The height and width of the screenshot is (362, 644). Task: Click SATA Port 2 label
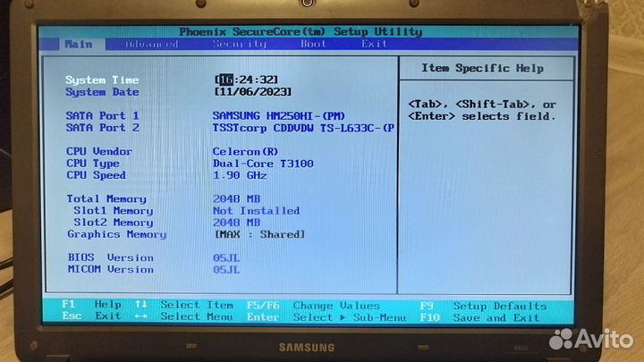(102, 128)
